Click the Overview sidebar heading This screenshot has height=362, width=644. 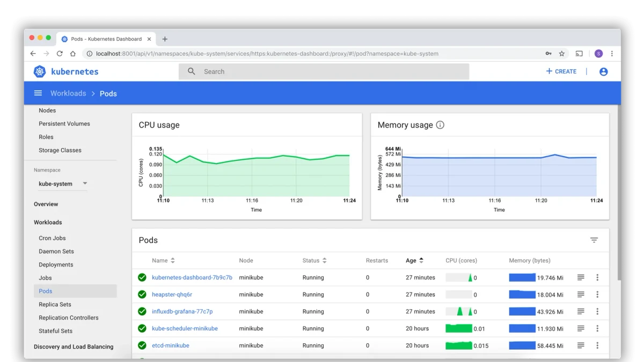pos(46,204)
